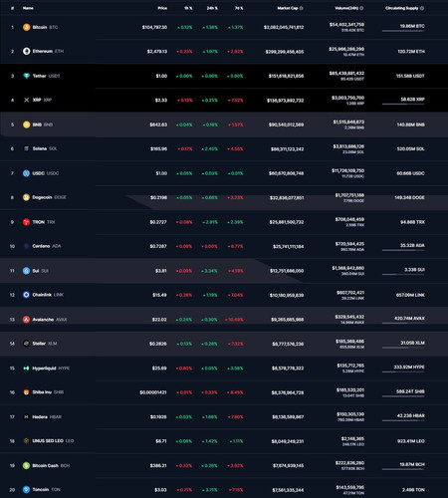Sort by the 1h % column header

point(188,8)
